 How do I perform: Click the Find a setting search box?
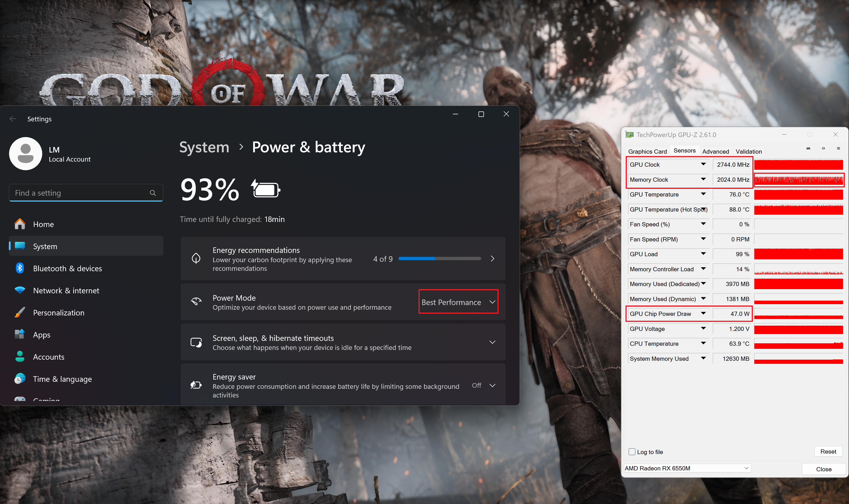click(x=86, y=193)
